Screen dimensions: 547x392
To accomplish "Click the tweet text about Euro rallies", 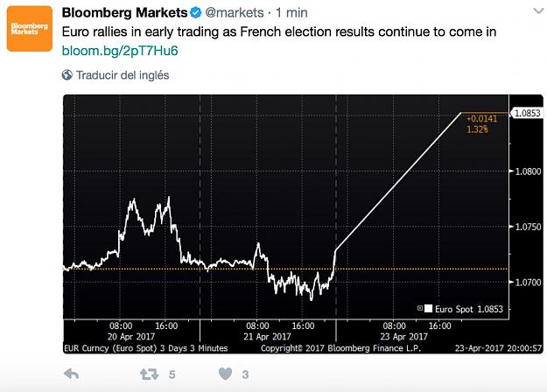I will click(x=278, y=32).
